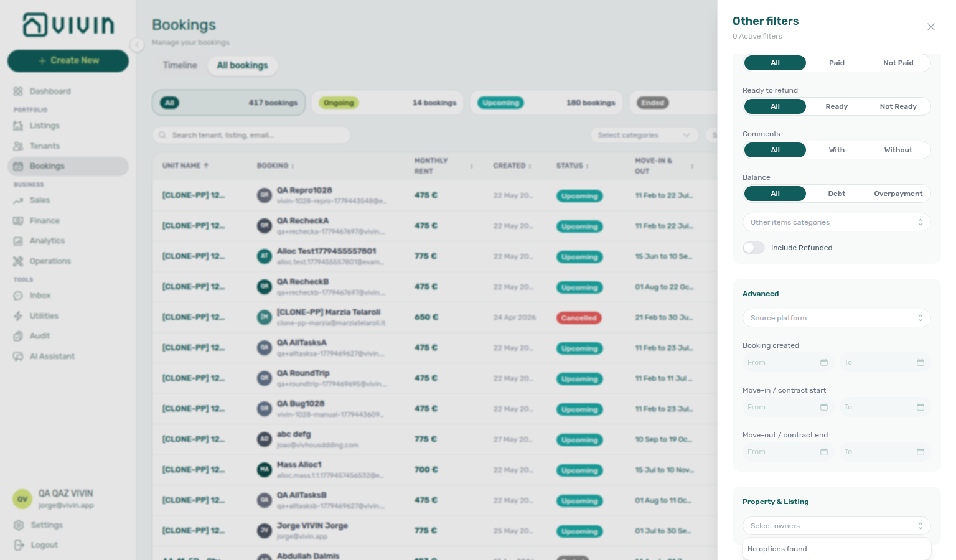Open Source platform dropdown
Viewport: 956px width, 560px height.
click(x=836, y=318)
